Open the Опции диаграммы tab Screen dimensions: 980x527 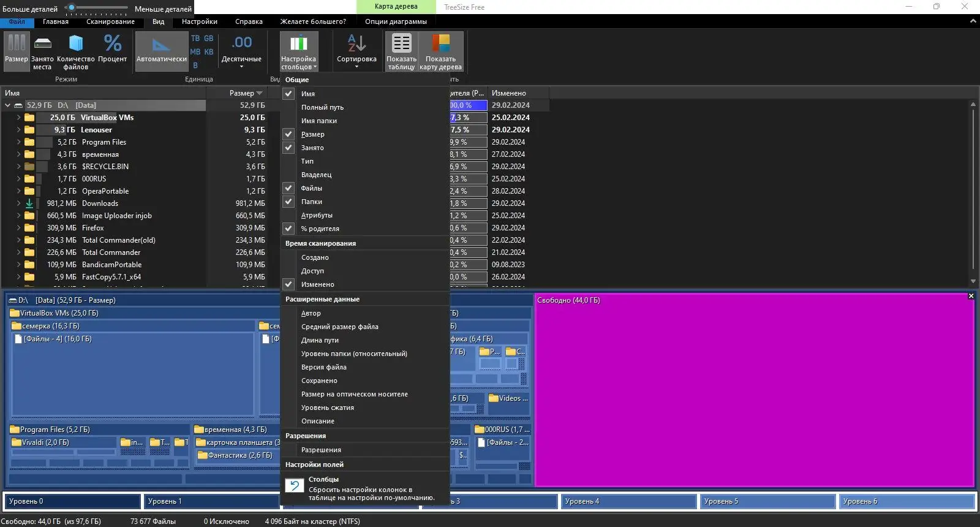point(396,21)
